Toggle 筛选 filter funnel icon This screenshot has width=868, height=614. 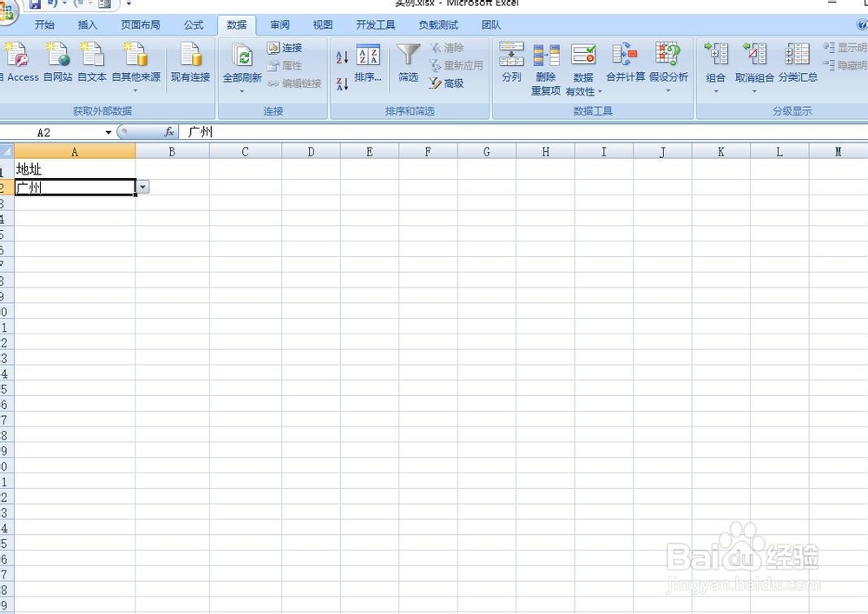click(409, 56)
